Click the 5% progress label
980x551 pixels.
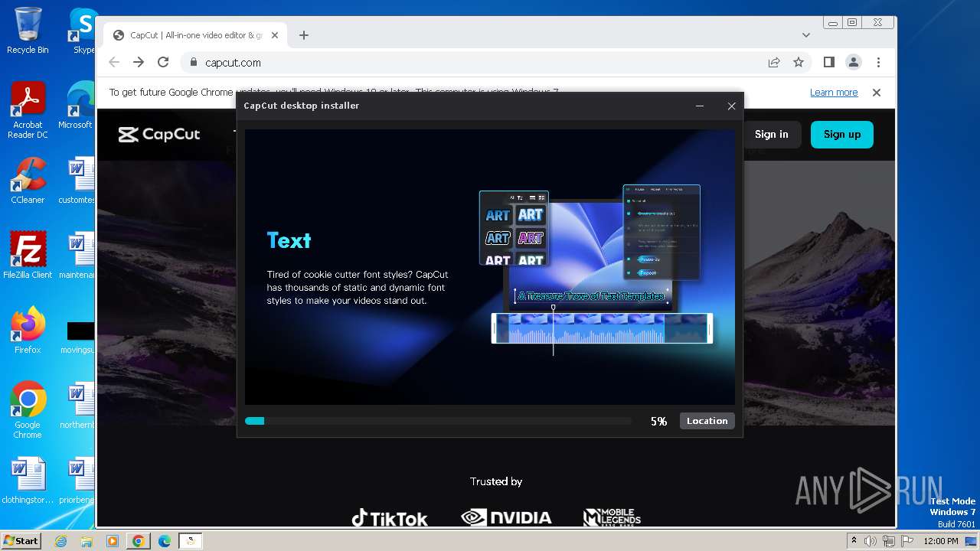click(x=658, y=421)
